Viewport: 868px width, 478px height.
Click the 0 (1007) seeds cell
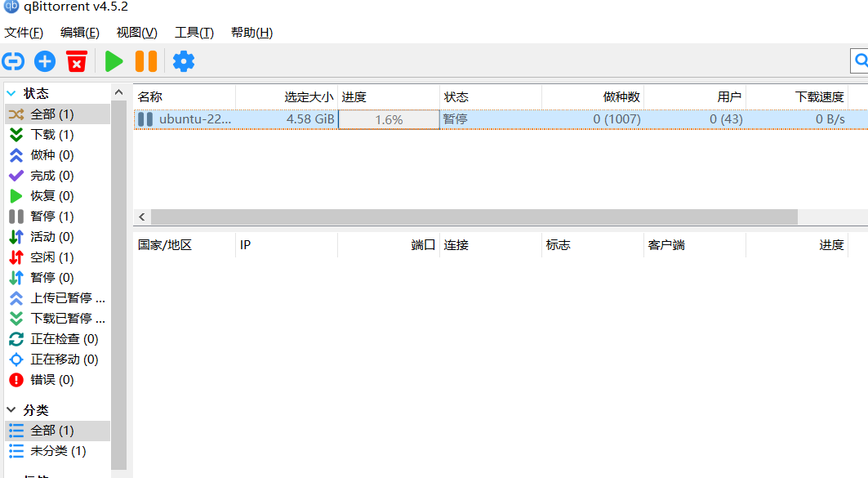[593, 119]
